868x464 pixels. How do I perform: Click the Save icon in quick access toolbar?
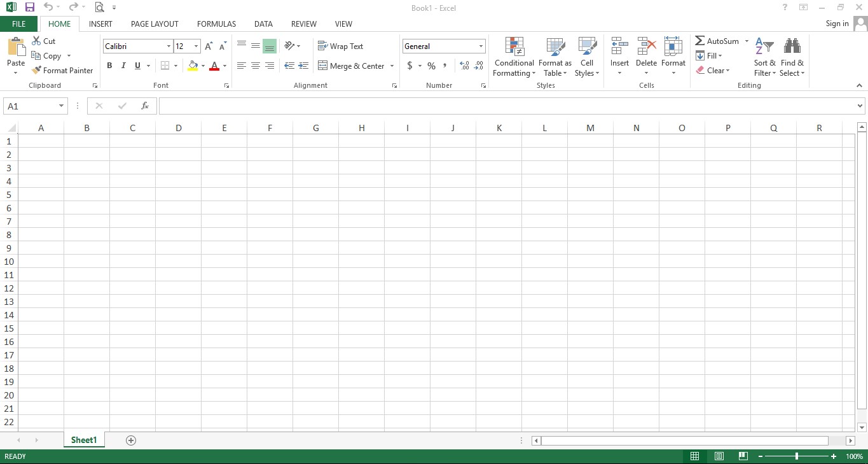(x=29, y=8)
